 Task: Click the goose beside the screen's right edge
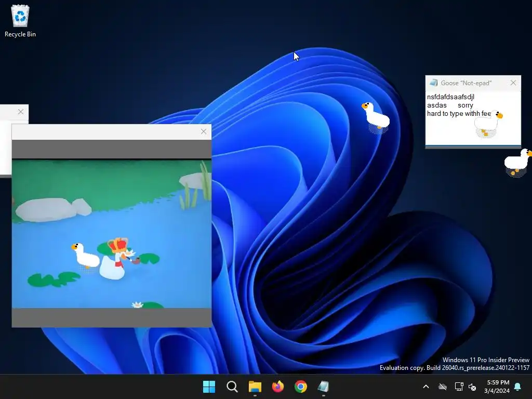(518, 162)
